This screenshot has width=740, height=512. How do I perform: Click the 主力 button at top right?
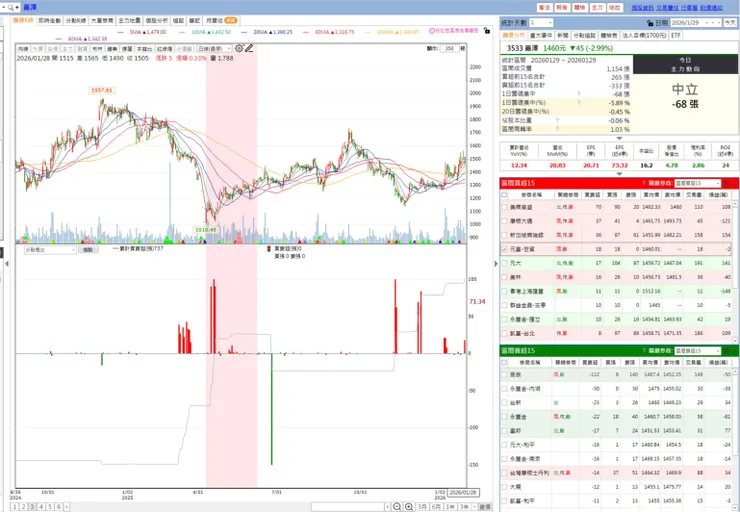[597, 8]
